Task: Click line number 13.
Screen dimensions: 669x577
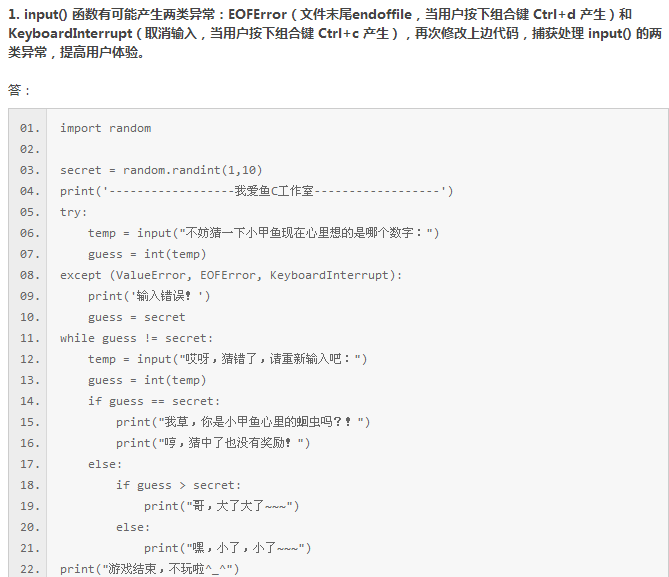Action: click(30, 380)
